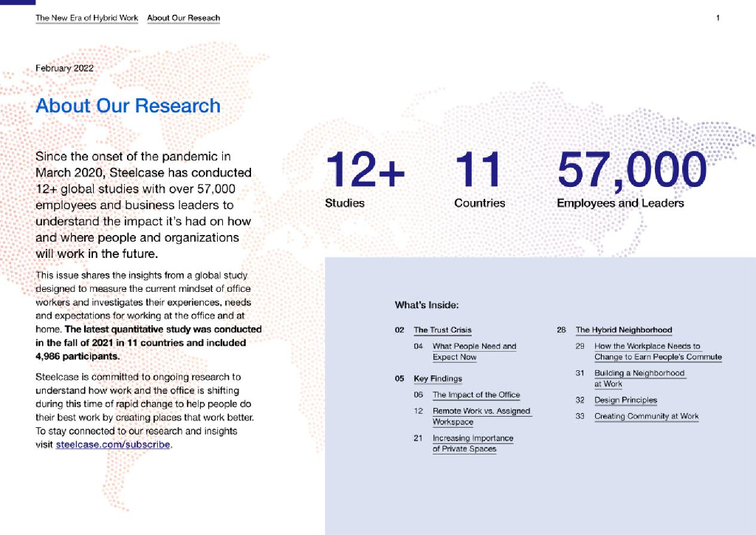Open 'Increasing Importance of Private Spaces'

[x=472, y=443]
